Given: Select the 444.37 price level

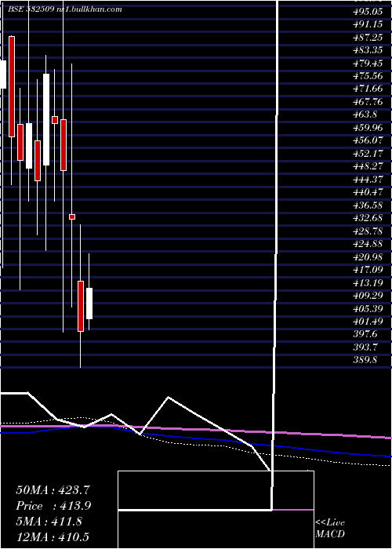Looking at the screenshot, I should pyautogui.click(x=368, y=180).
